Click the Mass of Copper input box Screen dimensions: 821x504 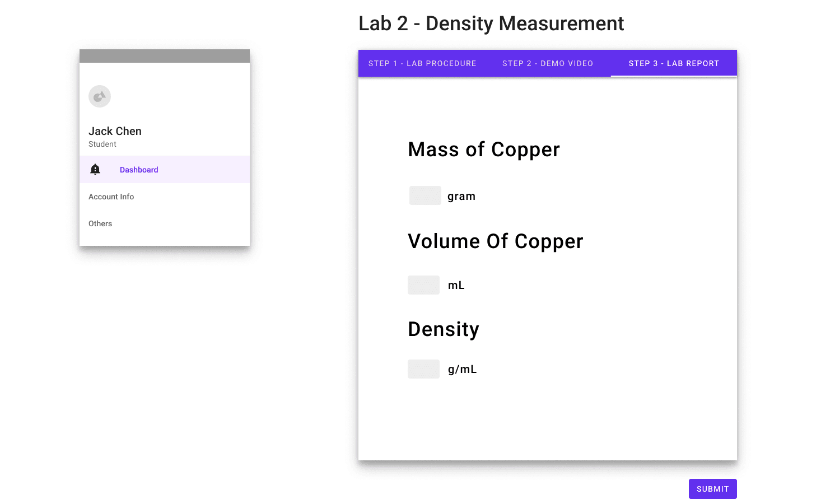(425, 195)
